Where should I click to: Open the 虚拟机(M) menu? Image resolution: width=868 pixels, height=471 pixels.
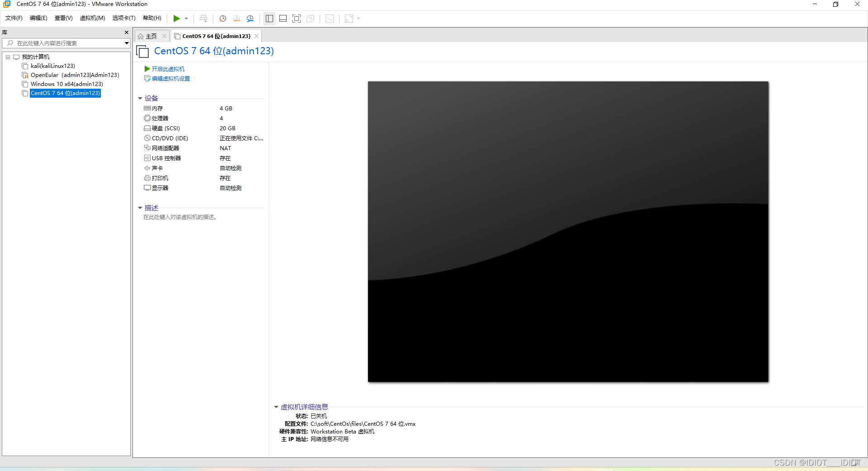pyautogui.click(x=93, y=18)
